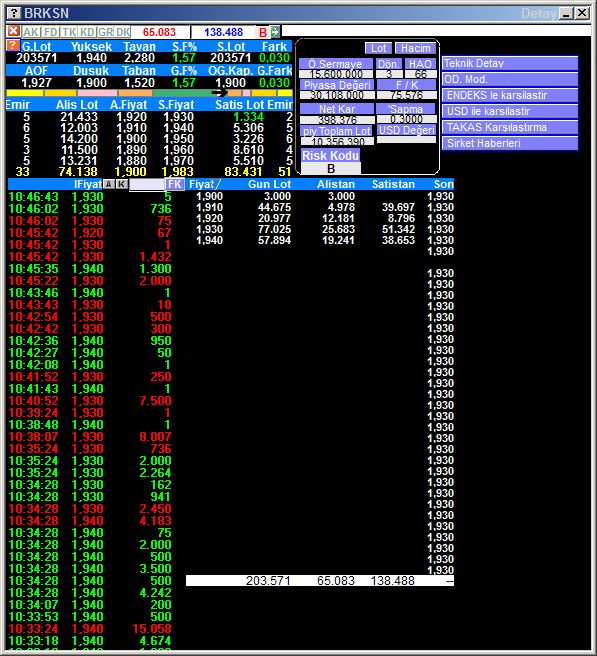Click the question mark icon in title bar
This screenshot has height=656, width=597.
pos(14,13)
